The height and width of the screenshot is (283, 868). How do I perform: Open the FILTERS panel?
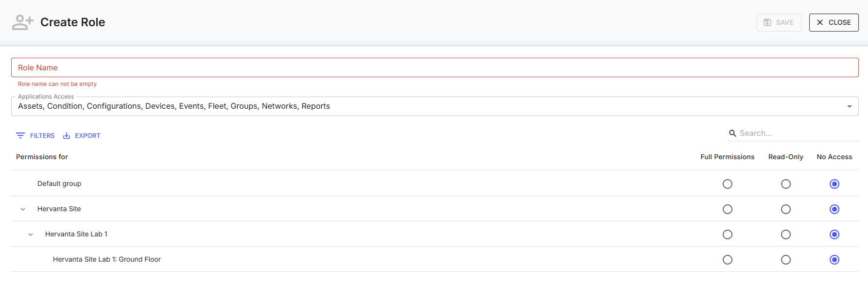click(x=35, y=136)
